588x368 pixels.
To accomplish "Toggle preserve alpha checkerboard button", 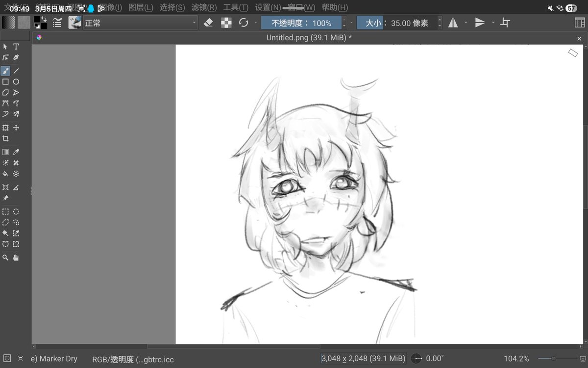I will 226,23.
